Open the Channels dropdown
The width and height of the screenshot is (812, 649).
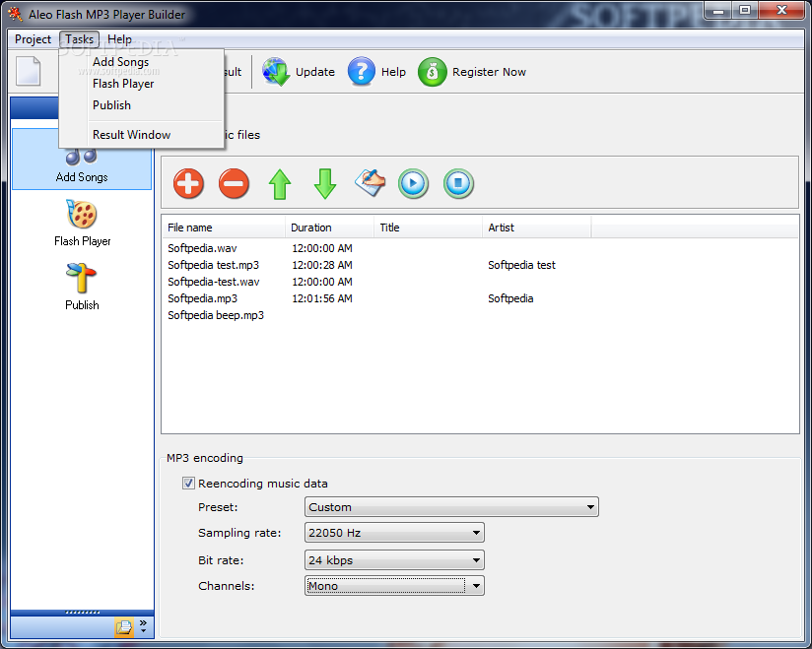click(394, 586)
